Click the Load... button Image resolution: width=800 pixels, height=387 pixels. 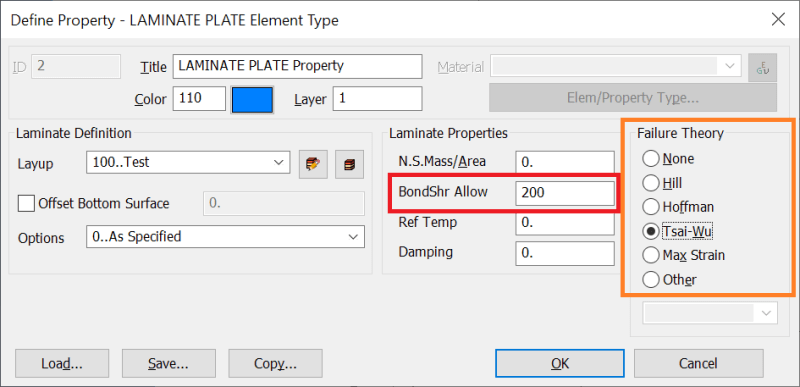click(x=62, y=363)
